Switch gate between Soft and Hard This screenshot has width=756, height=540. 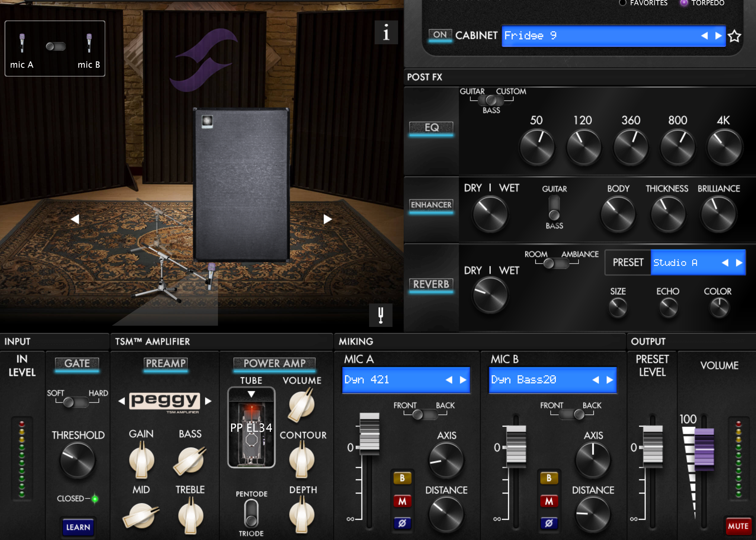pyautogui.click(x=76, y=402)
